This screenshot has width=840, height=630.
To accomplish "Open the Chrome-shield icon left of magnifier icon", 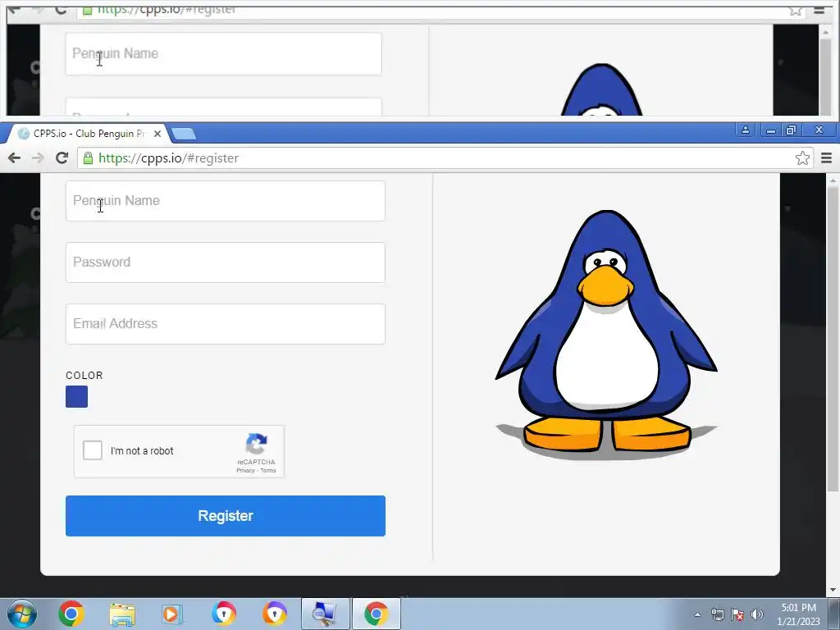I will pyautogui.click(x=274, y=614).
